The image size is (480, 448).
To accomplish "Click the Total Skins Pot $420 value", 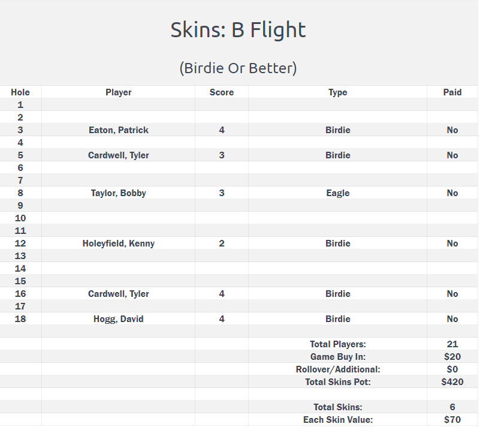I will click(452, 382).
